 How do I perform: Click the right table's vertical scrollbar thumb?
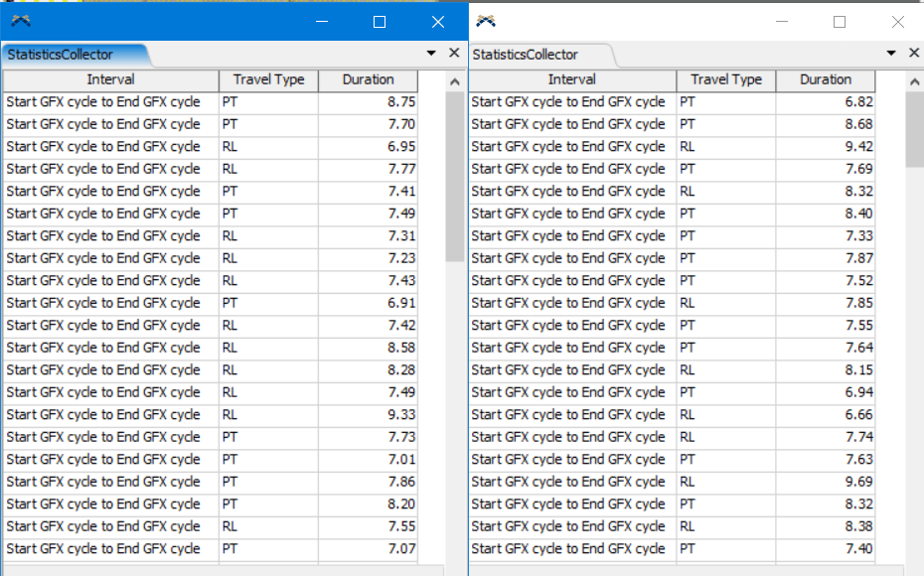(x=914, y=129)
